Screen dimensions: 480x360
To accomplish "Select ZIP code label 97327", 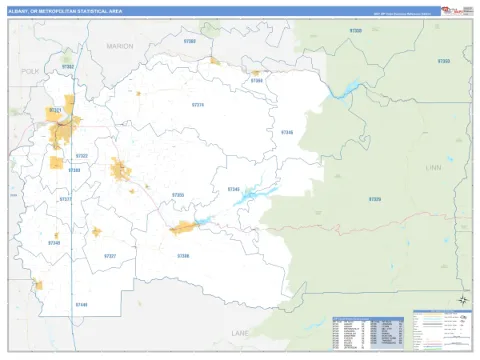I will click(110, 256).
